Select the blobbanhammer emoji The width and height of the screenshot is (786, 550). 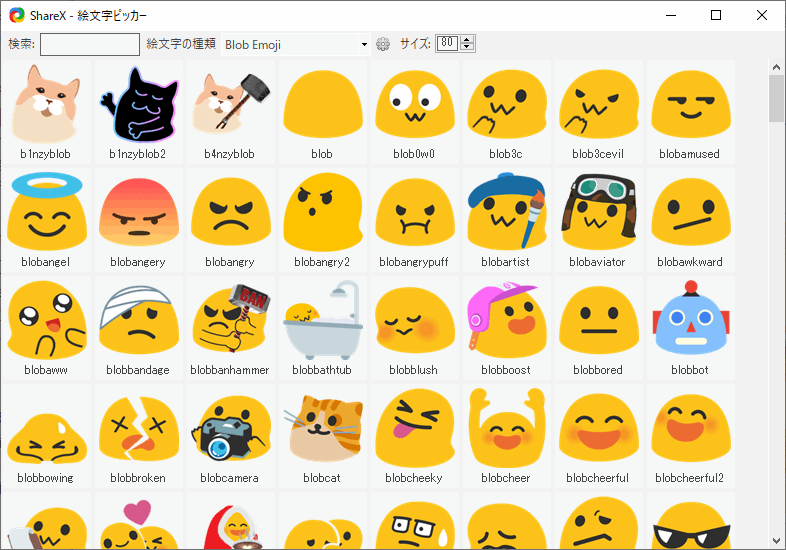tap(231, 328)
